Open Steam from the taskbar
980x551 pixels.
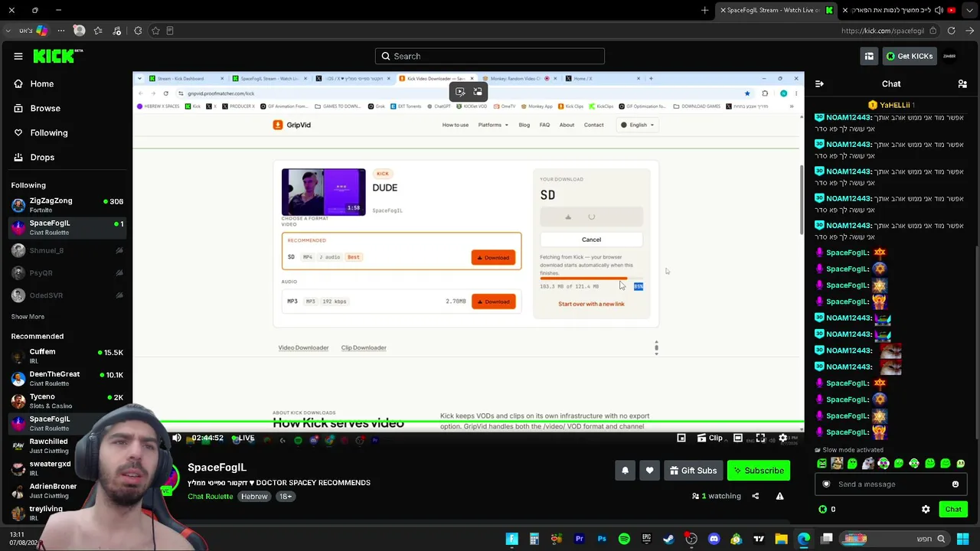click(669, 539)
